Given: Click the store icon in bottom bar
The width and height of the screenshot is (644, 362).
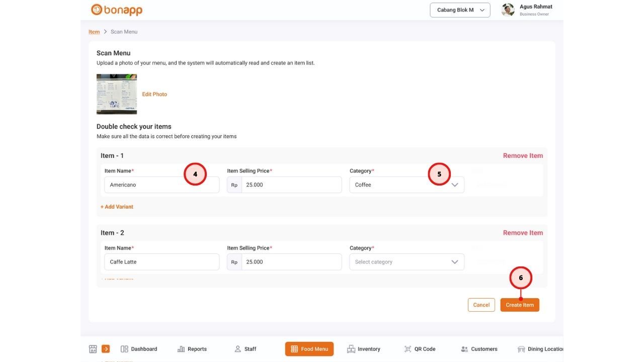Looking at the screenshot, I should tap(93, 349).
